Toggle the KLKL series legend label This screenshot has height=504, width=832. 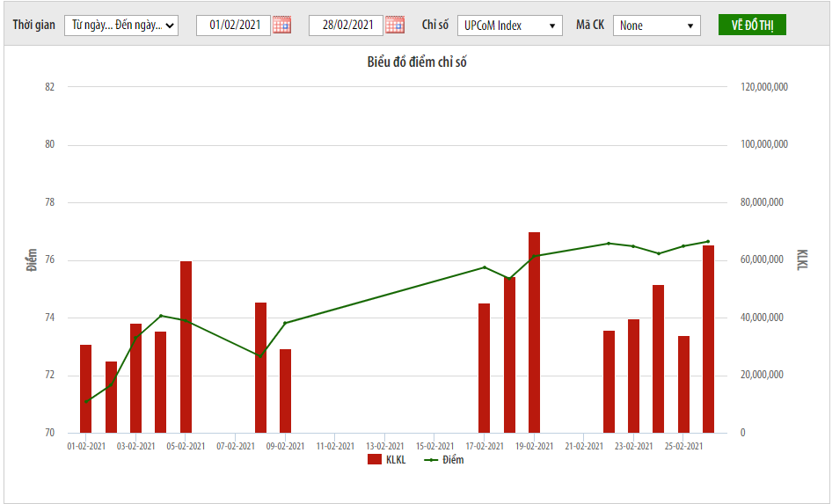(x=396, y=459)
